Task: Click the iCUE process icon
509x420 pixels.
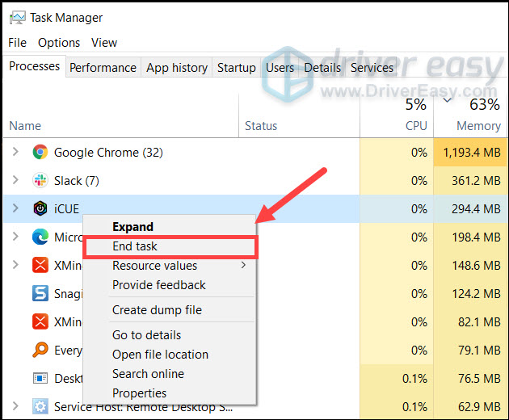Action: tap(40, 208)
